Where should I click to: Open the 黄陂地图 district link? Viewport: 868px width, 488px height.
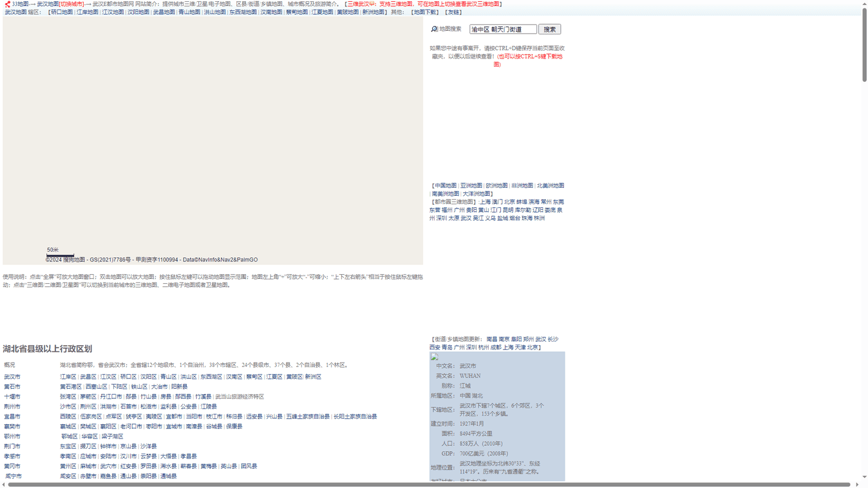tap(348, 12)
